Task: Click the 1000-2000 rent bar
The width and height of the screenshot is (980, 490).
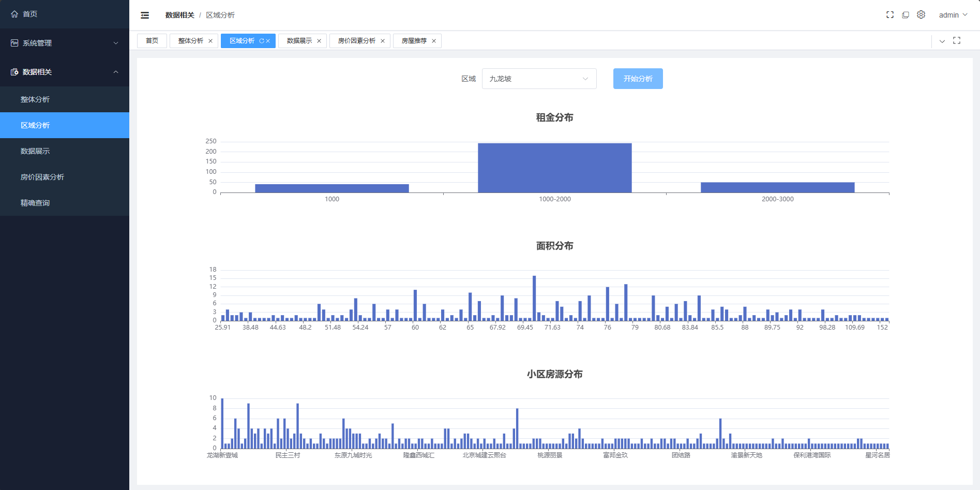Action: coord(554,168)
